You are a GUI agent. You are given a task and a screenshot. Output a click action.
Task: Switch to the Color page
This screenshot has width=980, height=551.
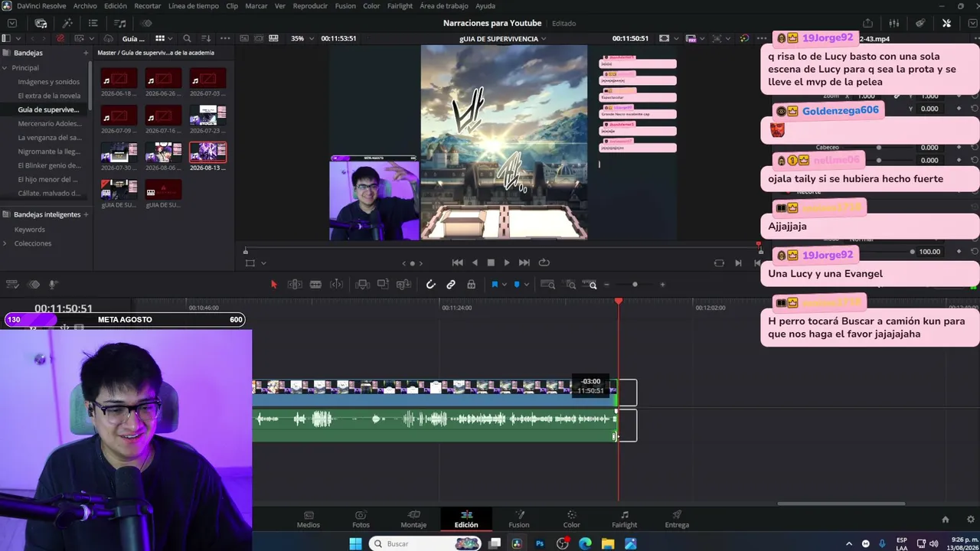click(572, 520)
